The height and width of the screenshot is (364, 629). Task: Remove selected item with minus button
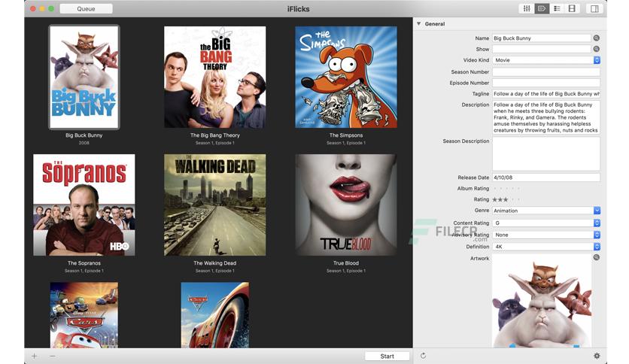tap(53, 356)
